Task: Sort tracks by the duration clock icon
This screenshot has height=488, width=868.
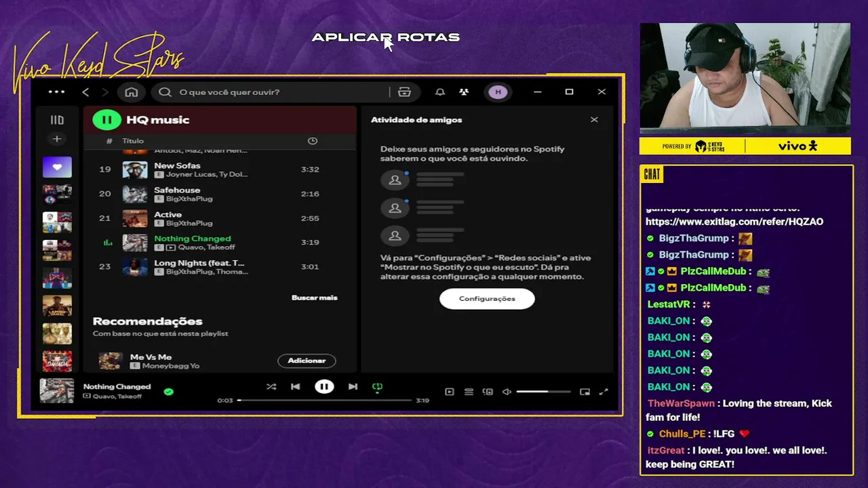Action: click(313, 141)
